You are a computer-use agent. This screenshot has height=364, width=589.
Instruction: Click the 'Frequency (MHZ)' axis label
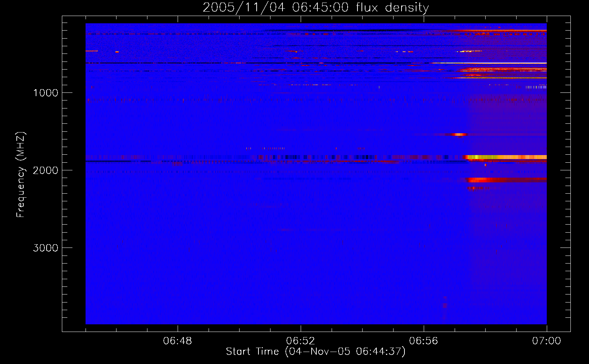(x=21, y=175)
